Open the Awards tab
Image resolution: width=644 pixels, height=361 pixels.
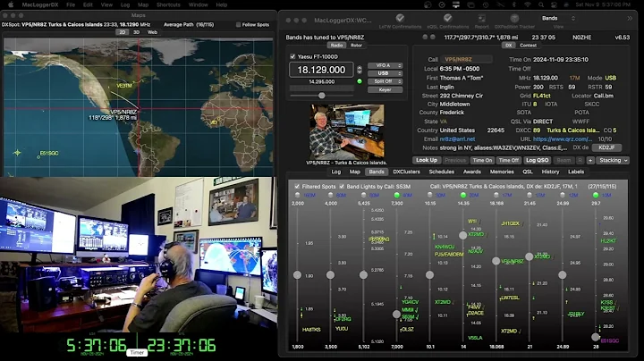472,172
